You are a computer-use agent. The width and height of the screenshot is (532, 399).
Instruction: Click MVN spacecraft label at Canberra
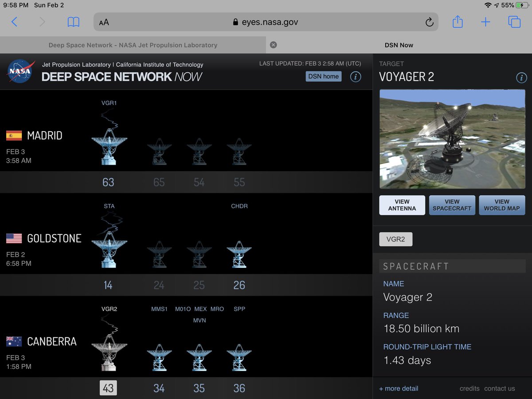(199, 321)
